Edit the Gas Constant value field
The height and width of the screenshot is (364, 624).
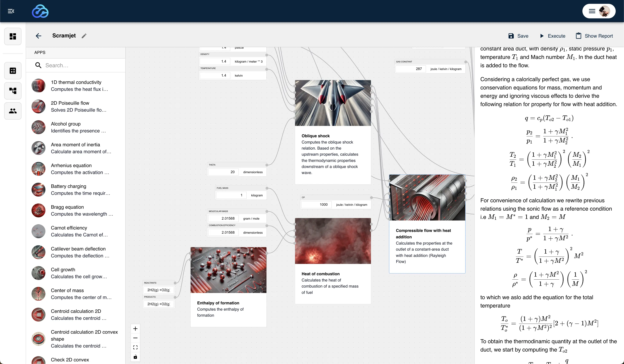coord(411,69)
